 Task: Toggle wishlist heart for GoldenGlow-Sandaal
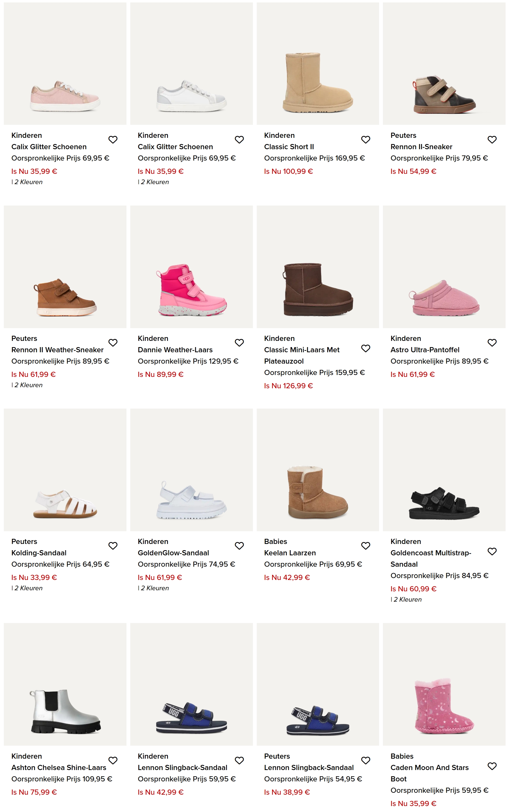tap(239, 546)
